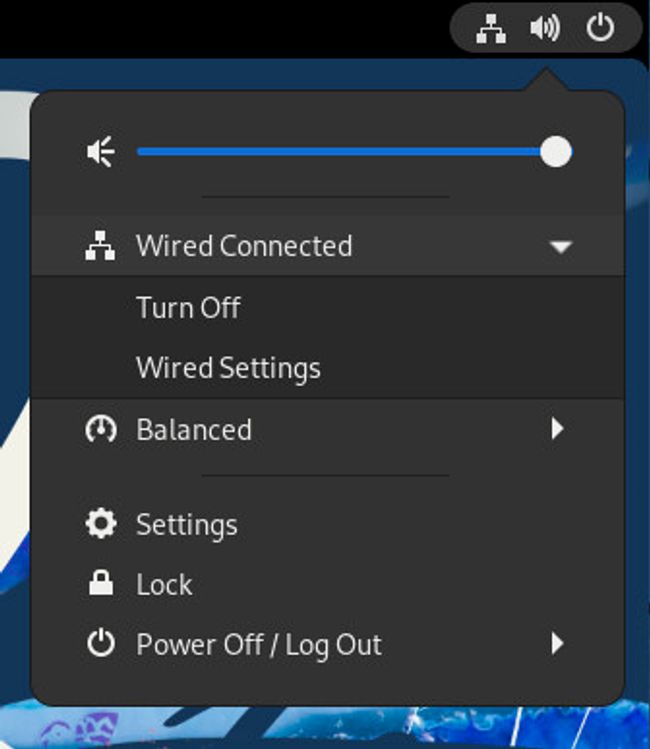Click the Power Off menu power icon
Viewport: 650px width, 749px height.
click(101, 643)
